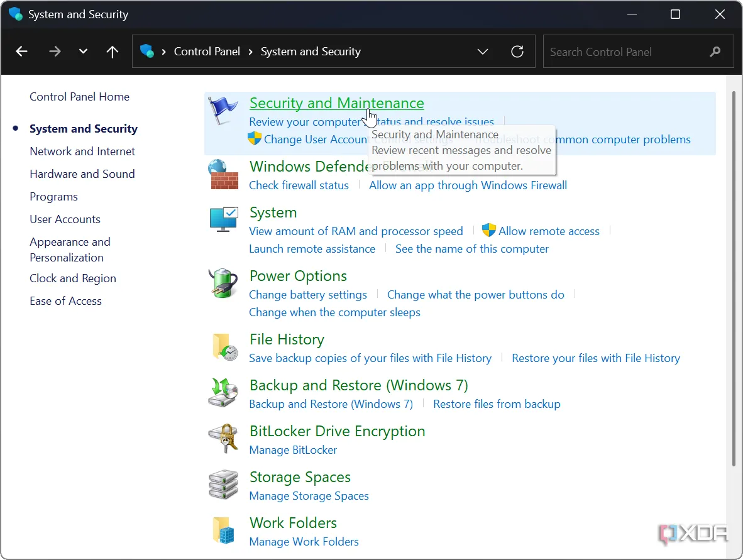Go forward with the right arrow button
The width and height of the screenshot is (743, 560).
(x=55, y=51)
